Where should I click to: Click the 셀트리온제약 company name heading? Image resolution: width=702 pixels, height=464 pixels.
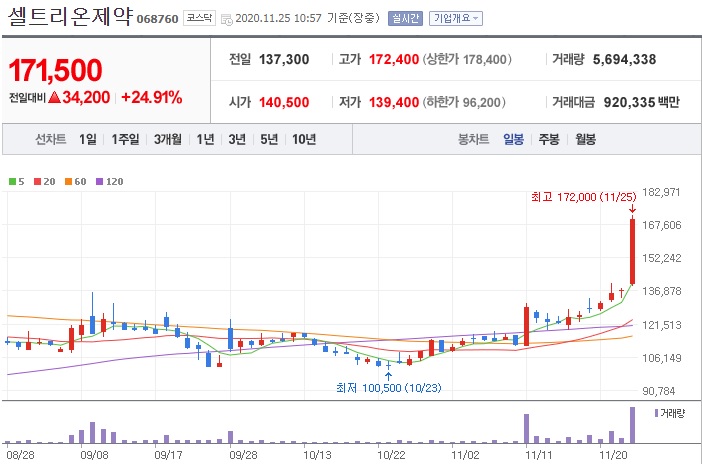(x=70, y=17)
